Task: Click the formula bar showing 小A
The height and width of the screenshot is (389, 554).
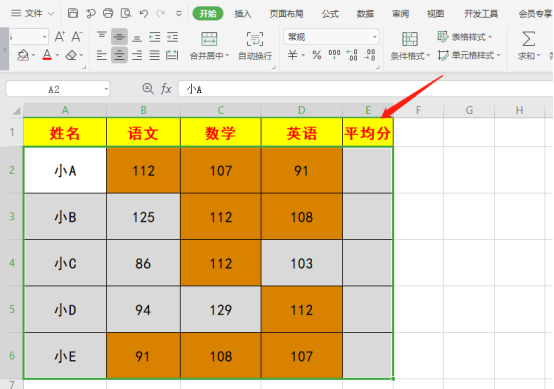Action: pos(366,89)
